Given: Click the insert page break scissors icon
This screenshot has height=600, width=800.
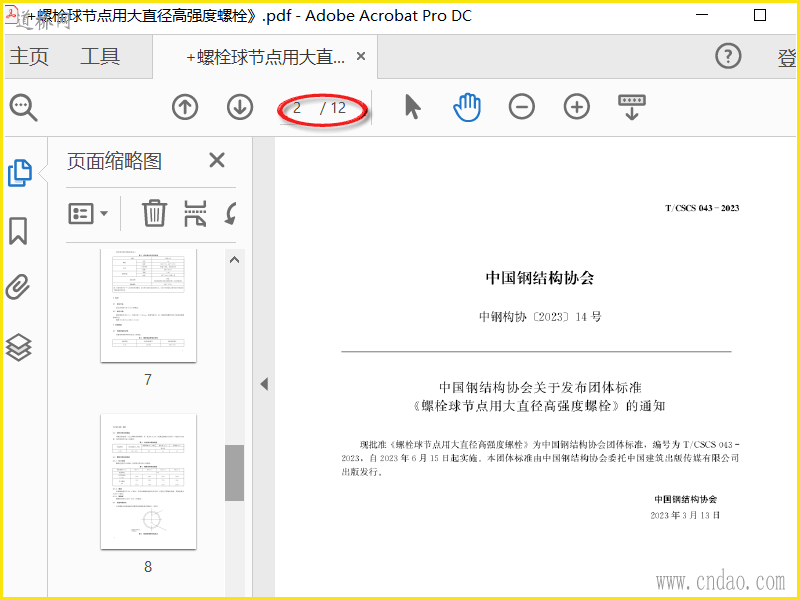Looking at the screenshot, I should click(x=195, y=213).
